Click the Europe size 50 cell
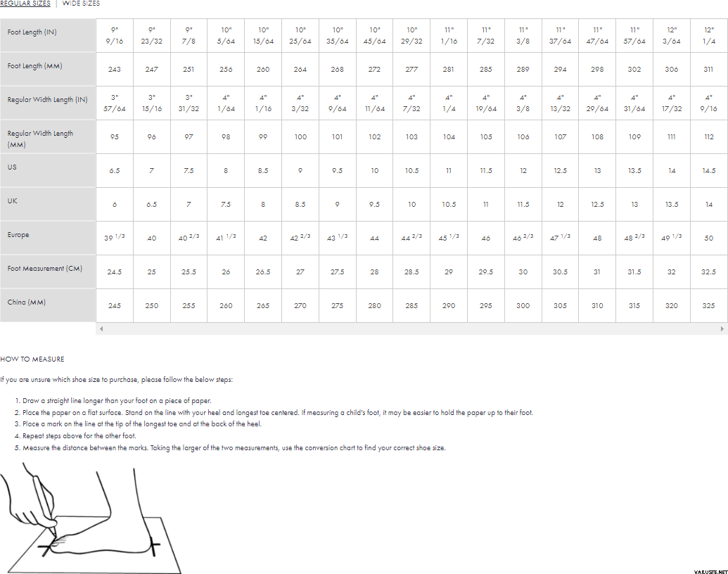Viewport: 728px width, 574px height. (x=708, y=238)
